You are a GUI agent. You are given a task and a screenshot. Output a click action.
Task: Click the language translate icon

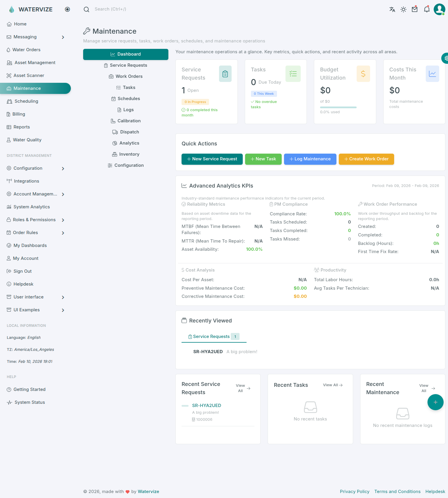click(392, 9)
